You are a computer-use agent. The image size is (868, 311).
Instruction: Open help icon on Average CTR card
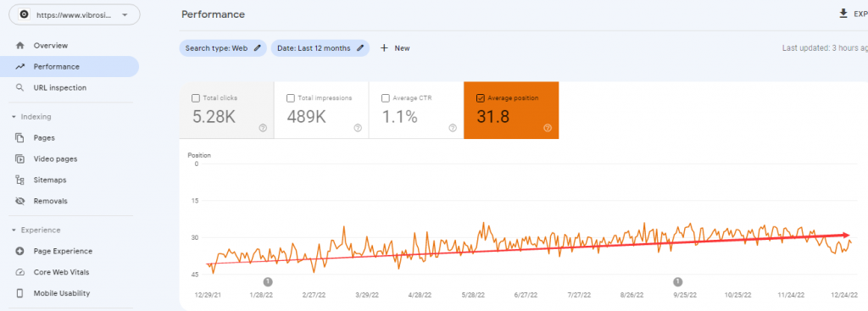[453, 128]
